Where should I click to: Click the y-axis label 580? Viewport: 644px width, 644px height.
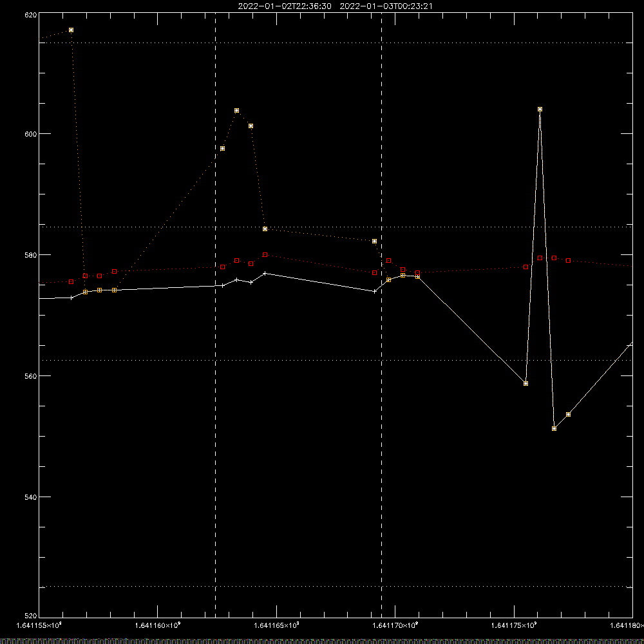(31, 254)
